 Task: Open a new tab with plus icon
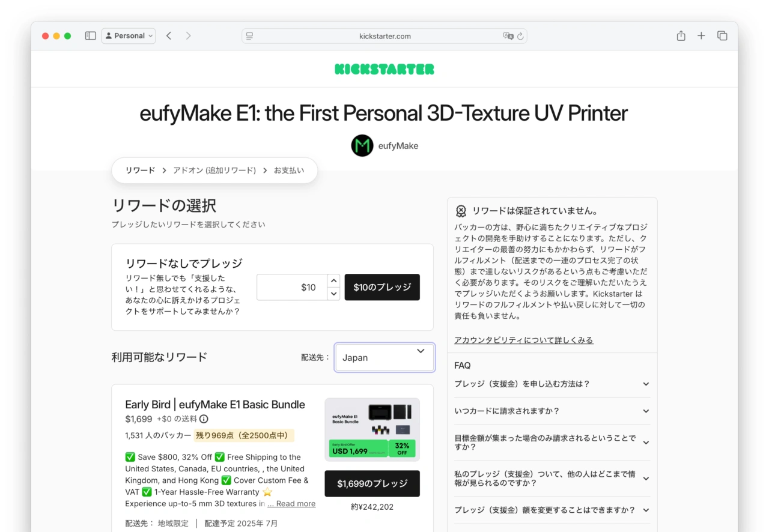[701, 36]
